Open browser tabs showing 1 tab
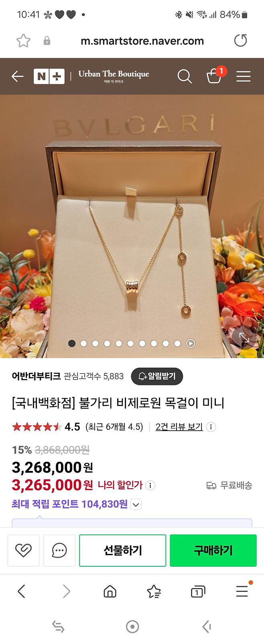The height and width of the screenshot is (644, 264). (197, 592)
